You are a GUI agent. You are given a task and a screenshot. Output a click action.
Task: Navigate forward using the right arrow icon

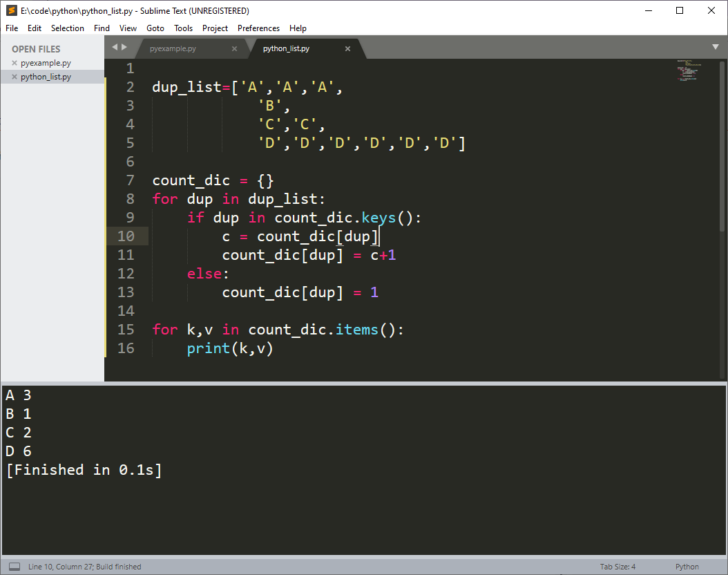(x=126, y=47)
